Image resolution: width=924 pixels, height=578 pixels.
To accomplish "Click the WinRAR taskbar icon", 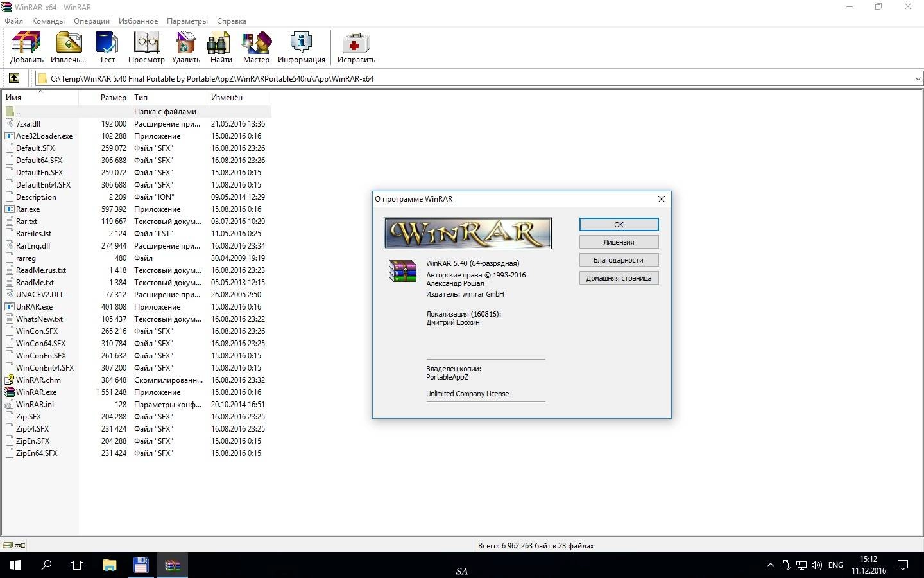I will coord(172,565).
